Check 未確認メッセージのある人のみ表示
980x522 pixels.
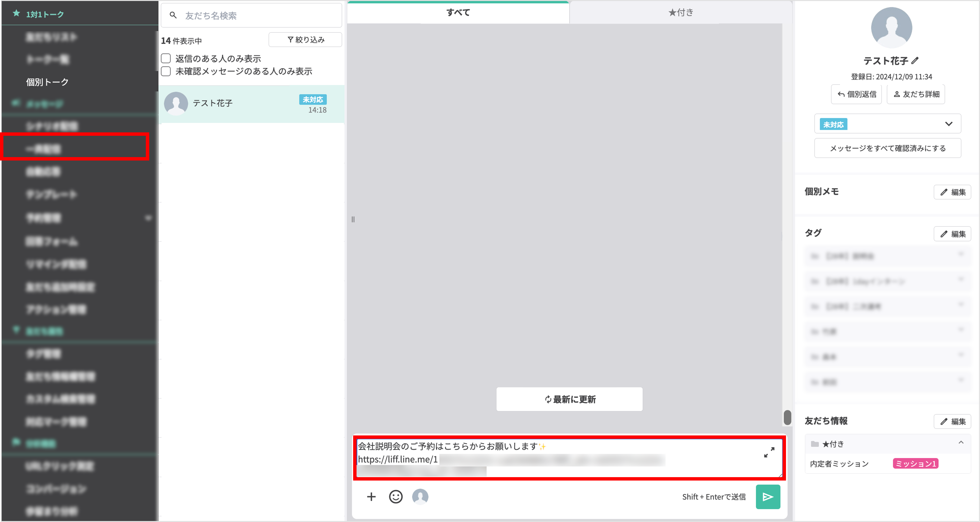tap(166, 71)
